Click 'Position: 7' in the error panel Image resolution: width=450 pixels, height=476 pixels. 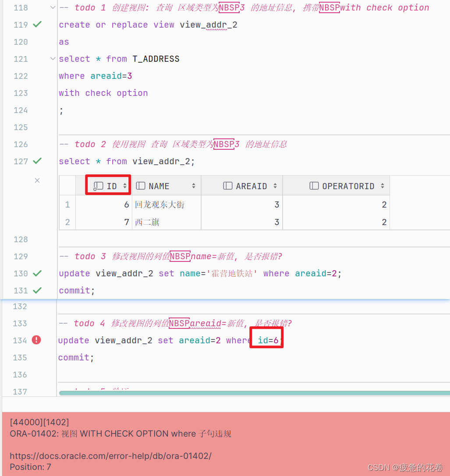(30, 467)
